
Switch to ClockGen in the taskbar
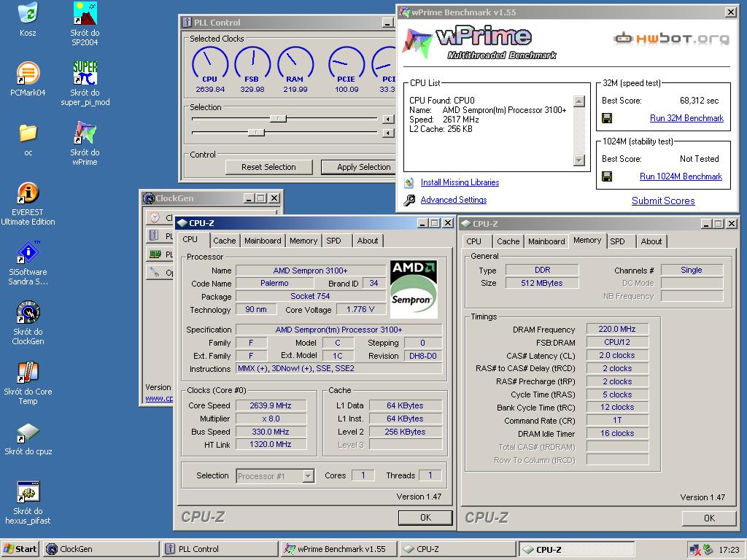click(x=101, y=549)
